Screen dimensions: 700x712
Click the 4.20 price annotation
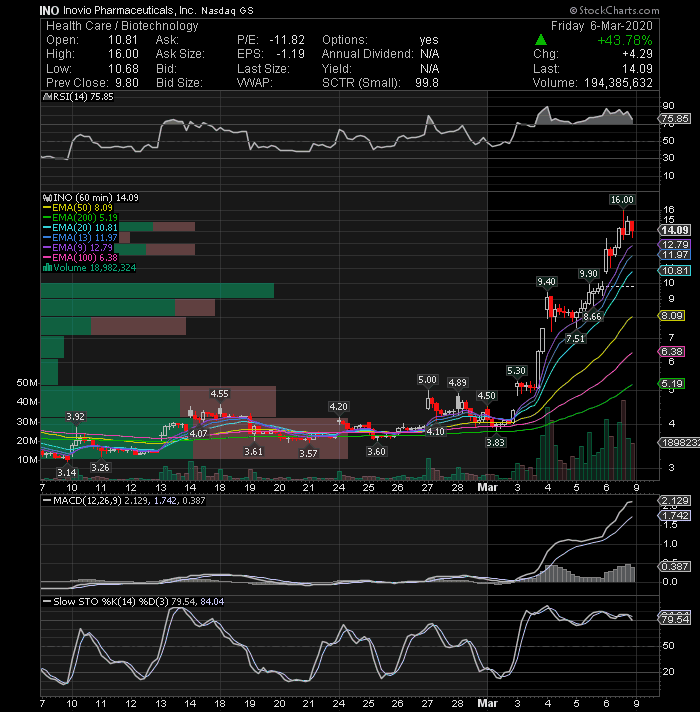338,406
